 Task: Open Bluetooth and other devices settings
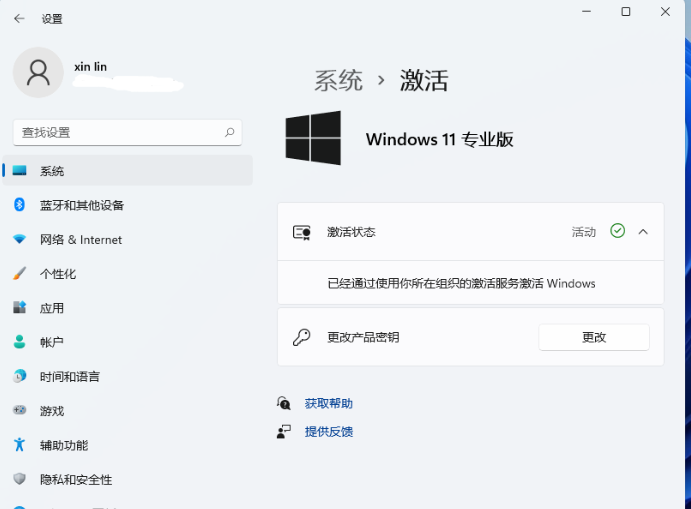coord(82,205)
